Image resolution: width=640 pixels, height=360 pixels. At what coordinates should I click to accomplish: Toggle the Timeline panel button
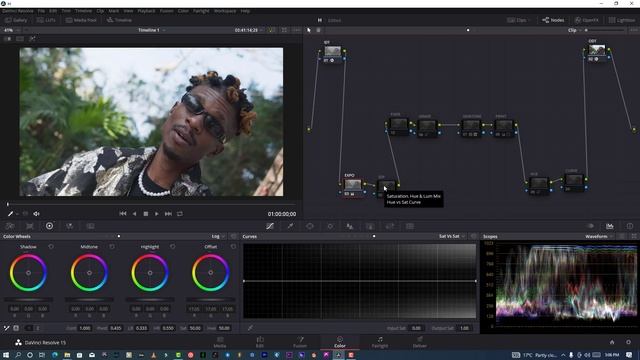[119, 20]
